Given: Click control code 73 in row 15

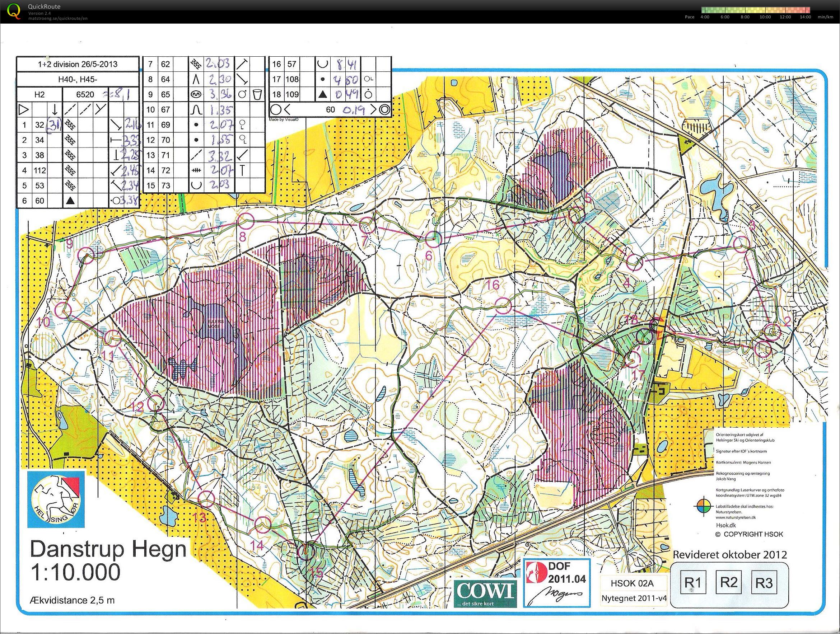Looking at the screenshot, I should pos(165,185).
